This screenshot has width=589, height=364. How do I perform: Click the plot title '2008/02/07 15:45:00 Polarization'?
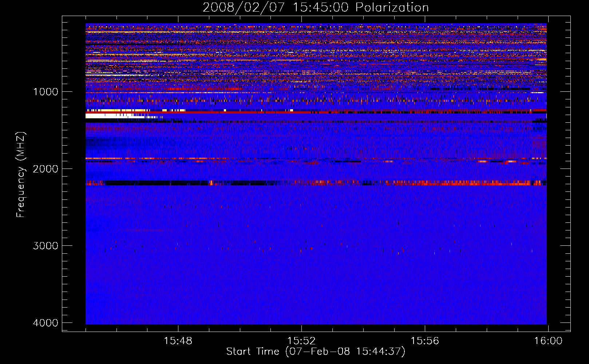point(316,8)
